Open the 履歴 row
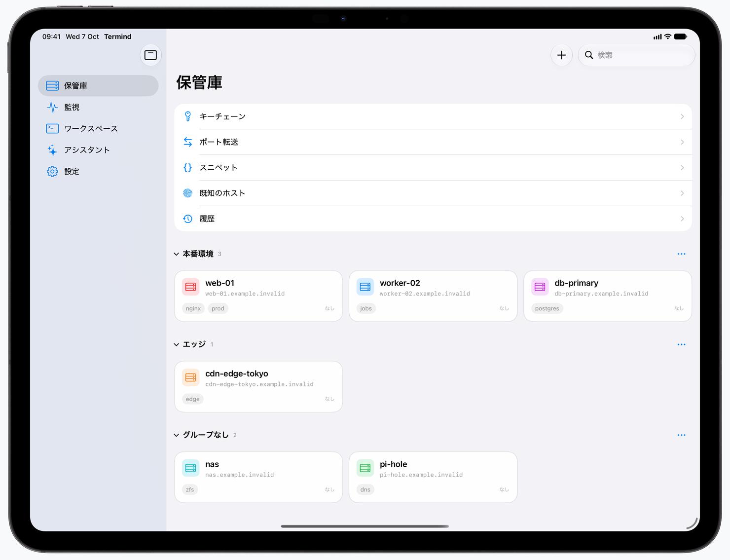The image size is (730, 560). click(433, 219)
